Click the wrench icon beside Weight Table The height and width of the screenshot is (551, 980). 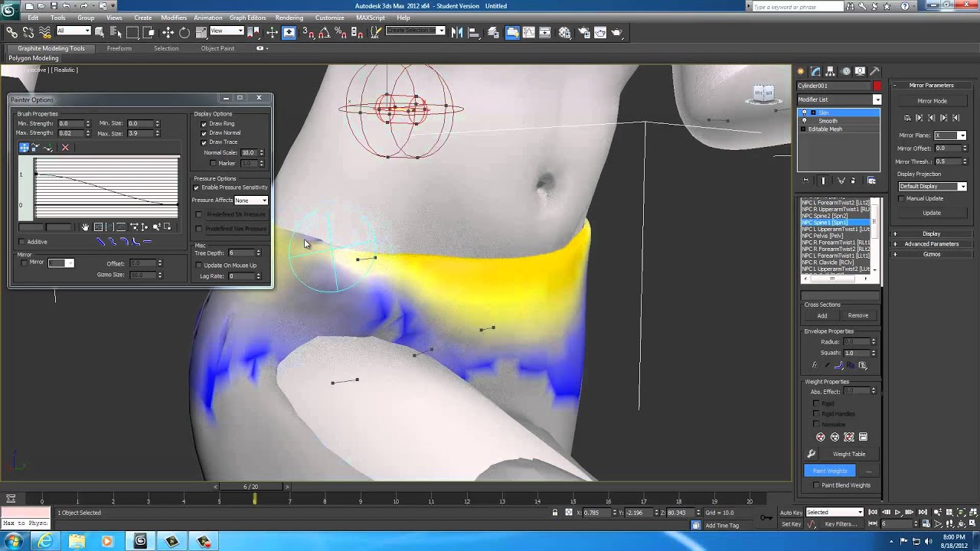point(812,454)
